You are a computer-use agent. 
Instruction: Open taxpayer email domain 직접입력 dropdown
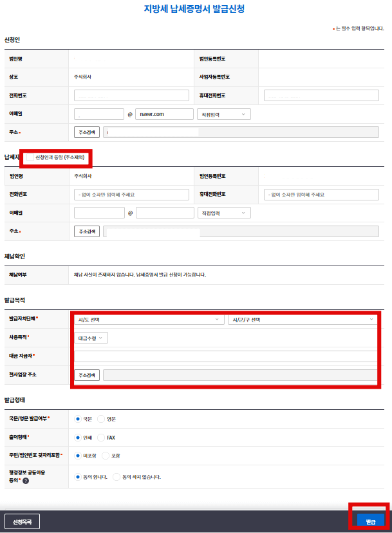tap(225, 213)
